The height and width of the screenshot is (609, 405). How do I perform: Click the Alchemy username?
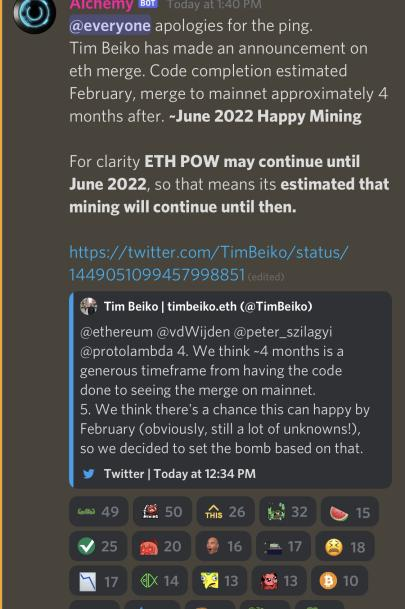point(101,5)
